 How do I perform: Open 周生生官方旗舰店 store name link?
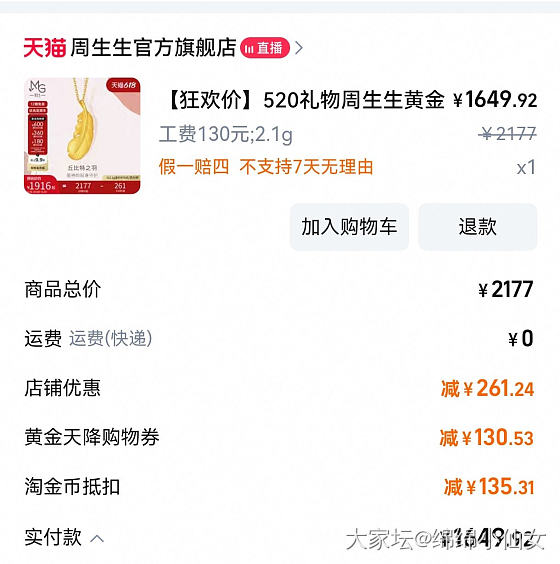click(x=153, y=47)
